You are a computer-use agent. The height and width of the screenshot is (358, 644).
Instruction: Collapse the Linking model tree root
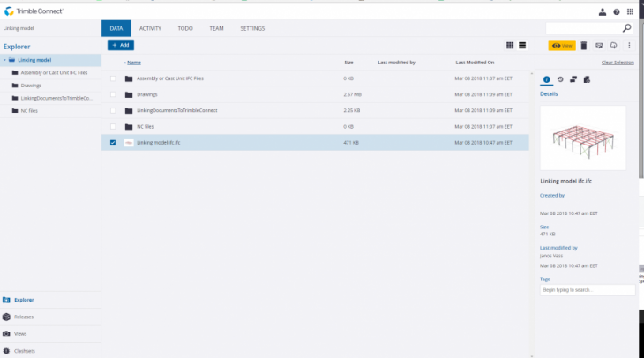(4, 60)
